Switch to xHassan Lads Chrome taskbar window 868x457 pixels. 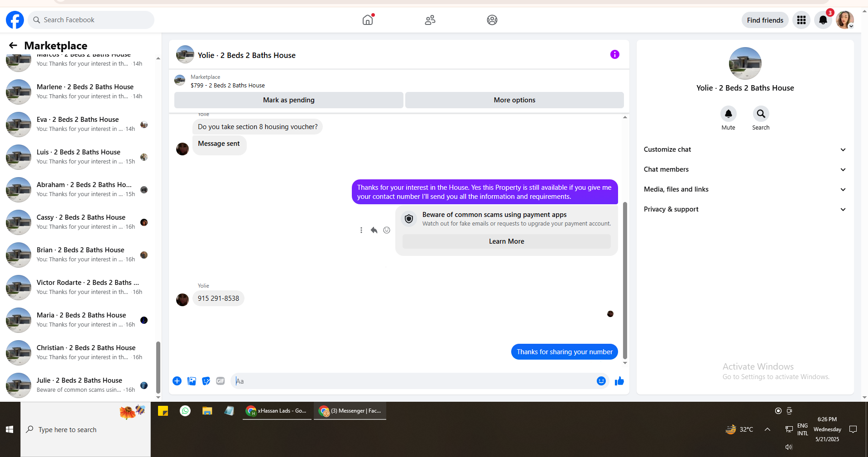tap(277, 411)
